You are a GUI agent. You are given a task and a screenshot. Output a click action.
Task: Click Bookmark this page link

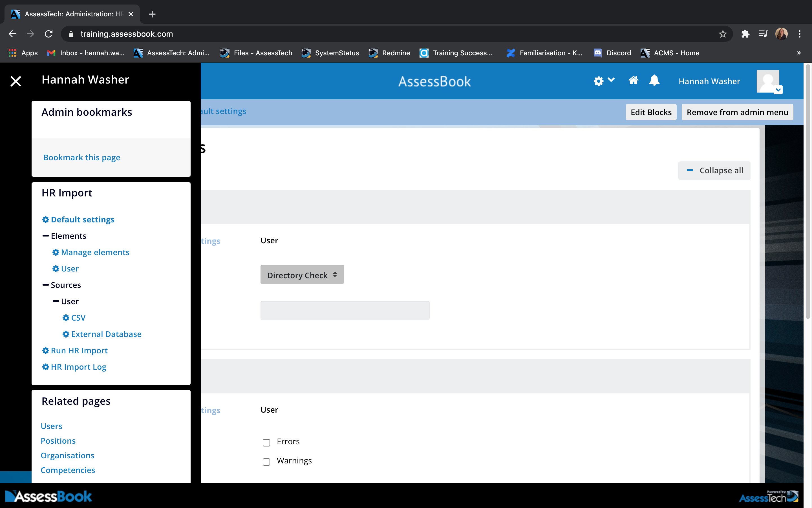click(82, 157)
